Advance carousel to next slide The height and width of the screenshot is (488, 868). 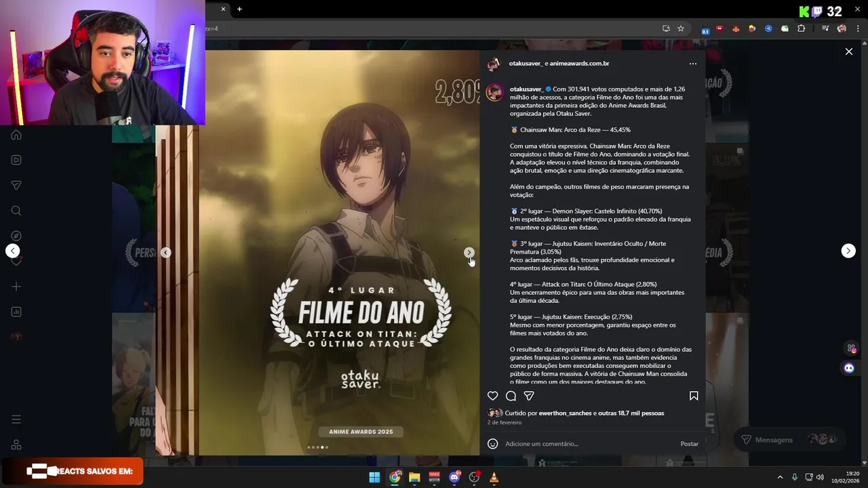click(469, 252)
